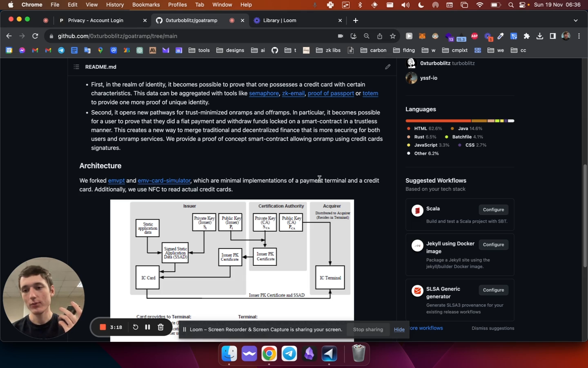Expand the zk libs bookmark folder

tap(328, 50)
